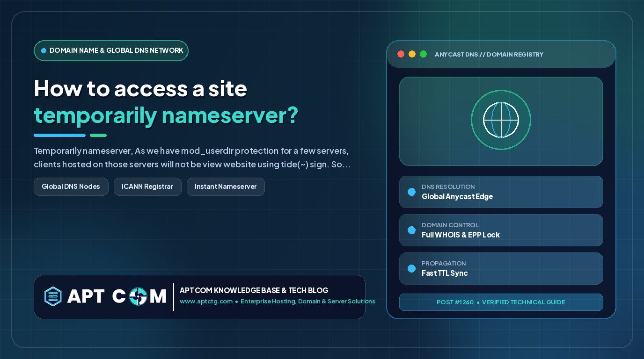The image size is (644, 359).
Task: Click the Domain Name & Global DNS Network badge
Action: pos(111,50)
